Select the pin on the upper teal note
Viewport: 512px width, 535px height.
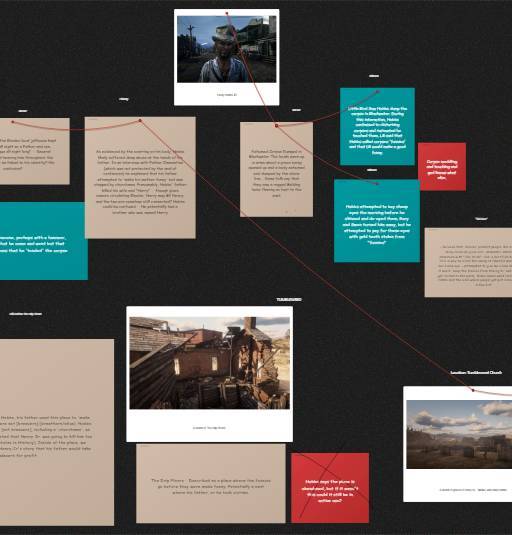coord(378,91)
